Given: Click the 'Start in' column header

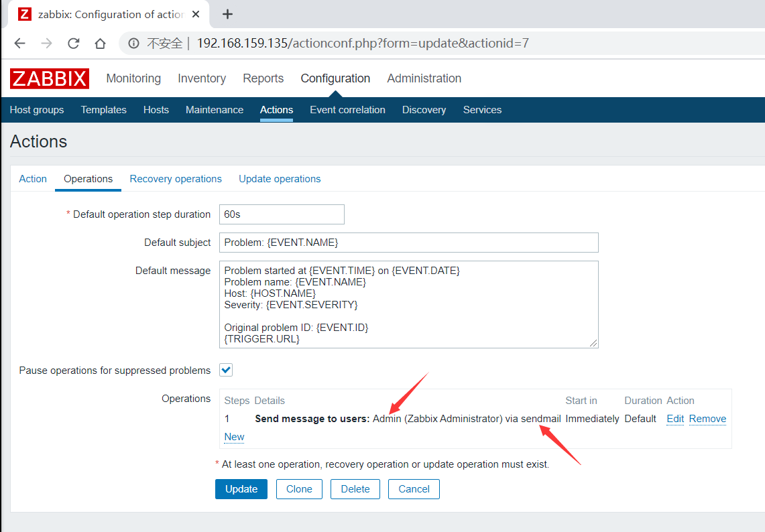Looking at the screenshot, I should [x=581, y=401].
